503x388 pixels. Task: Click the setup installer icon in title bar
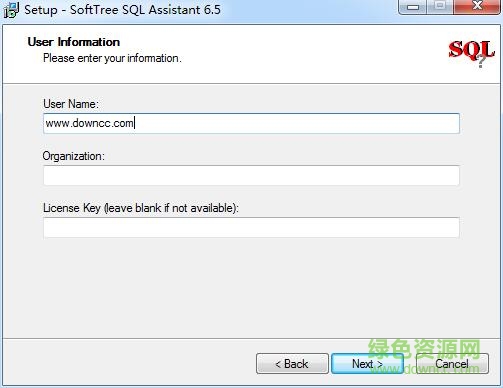11,9
